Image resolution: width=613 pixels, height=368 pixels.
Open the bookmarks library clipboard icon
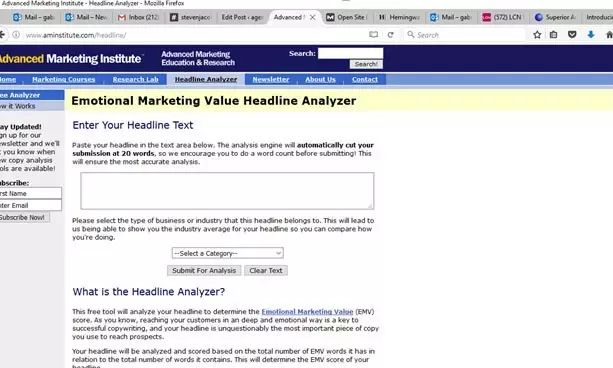pos(554,35)
